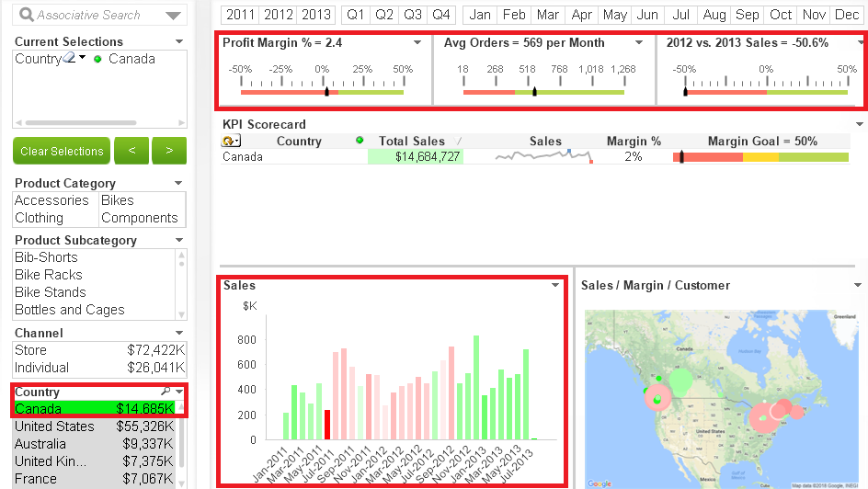Open Avg Orders gauge menu arrow
This screenshot has width=868, height=489.
click(639, 42)
